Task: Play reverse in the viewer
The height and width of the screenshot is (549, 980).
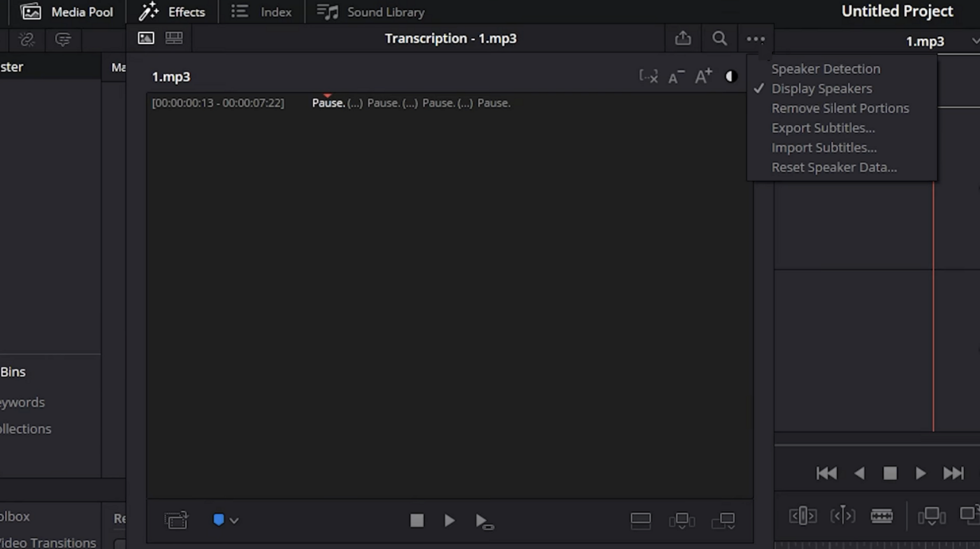Action: pos(859,473)
